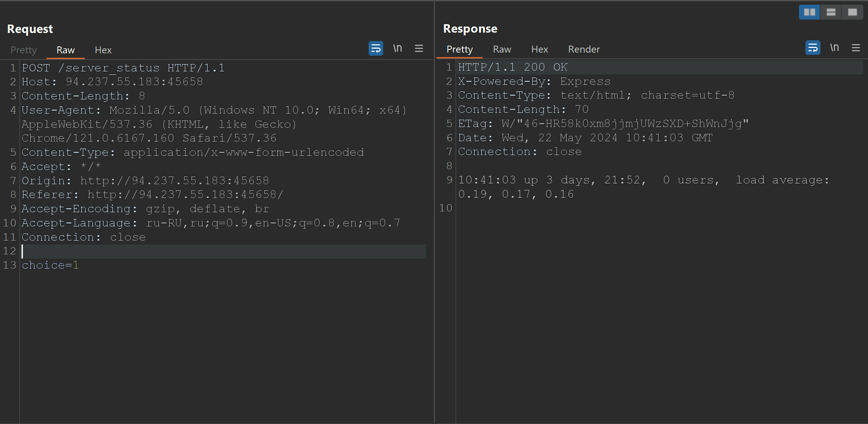Click the request Connection: close line
The width and height of the screenshot is (868, 424).
click(x=84, y=237)
